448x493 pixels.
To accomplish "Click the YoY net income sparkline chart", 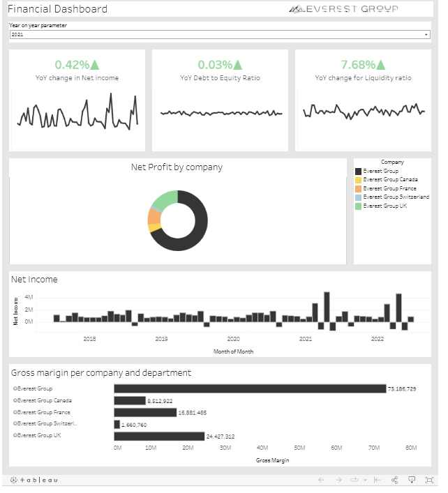I will (77, 112).
